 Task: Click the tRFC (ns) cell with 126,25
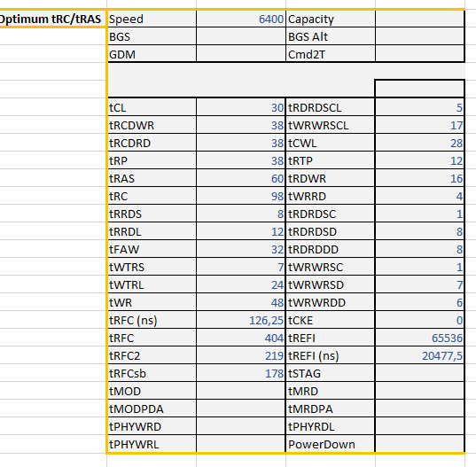[x=241, y=321]
